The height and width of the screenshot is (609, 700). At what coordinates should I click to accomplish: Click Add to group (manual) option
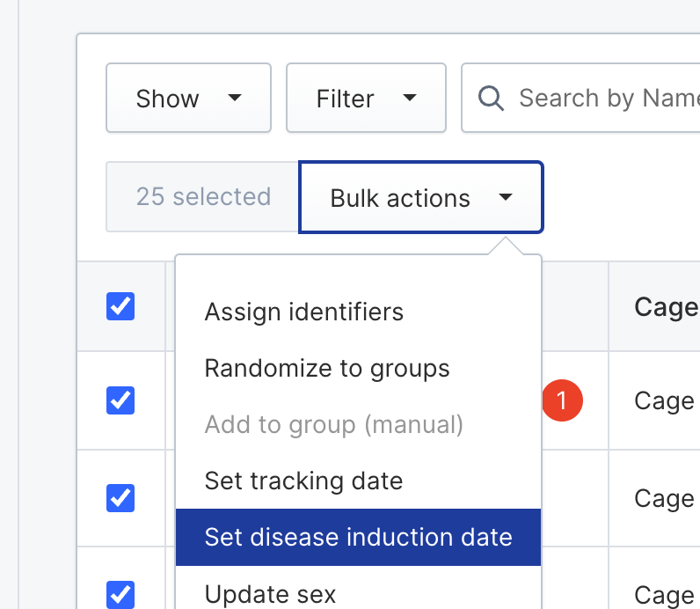(359, 424)
